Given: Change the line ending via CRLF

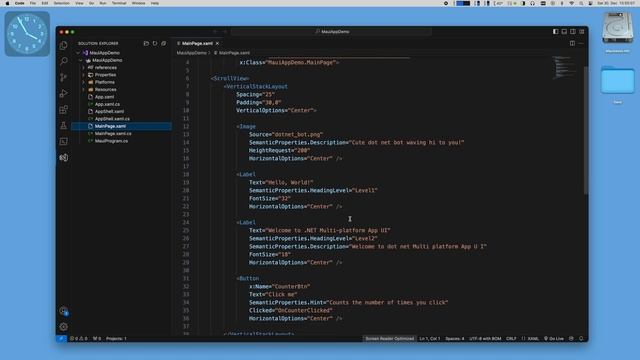Looking at the screenshot, I should pyautogui.click(x=511, y=338).
